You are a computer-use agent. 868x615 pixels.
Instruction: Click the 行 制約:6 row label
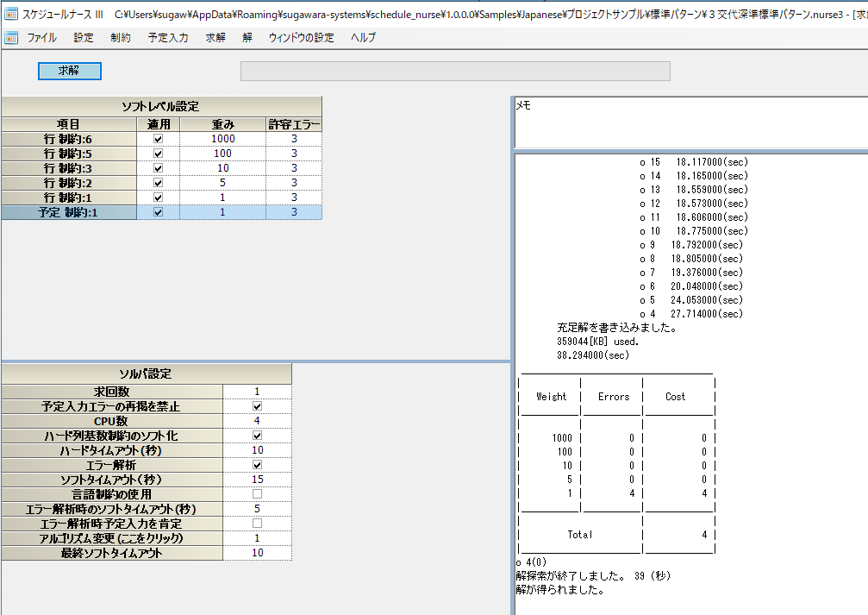69,139
